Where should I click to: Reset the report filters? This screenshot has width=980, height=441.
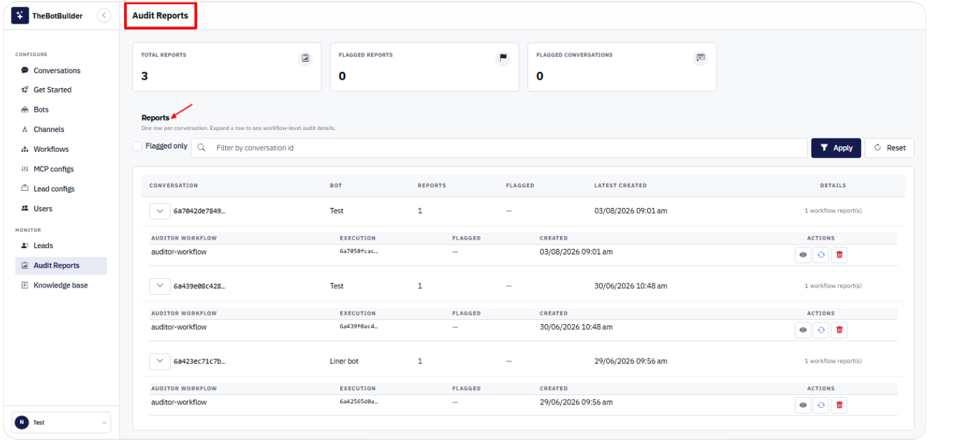point(890,148)
